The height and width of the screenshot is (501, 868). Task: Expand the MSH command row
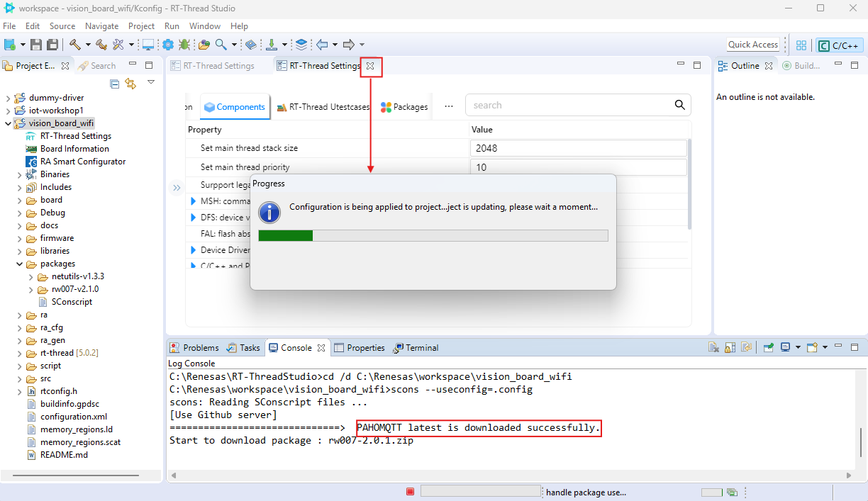point(193,201)
